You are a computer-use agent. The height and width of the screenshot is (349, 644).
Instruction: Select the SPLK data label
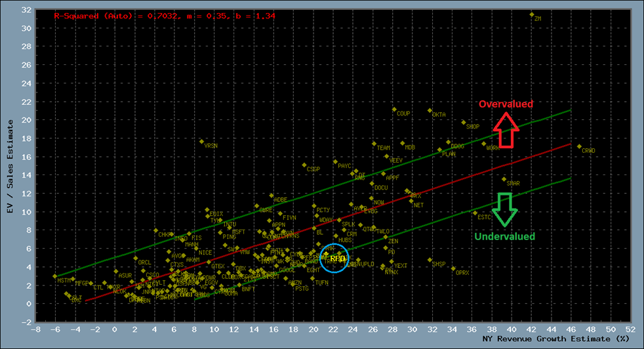point(348,225)
